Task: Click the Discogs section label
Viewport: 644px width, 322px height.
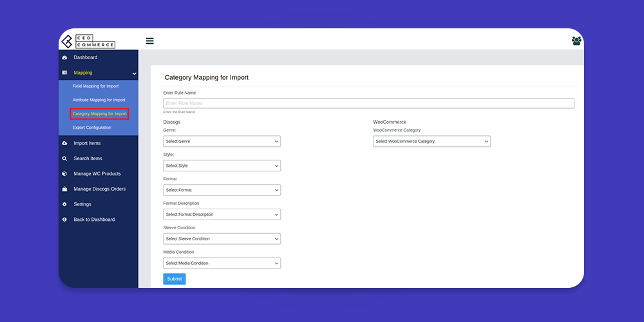Action: point(172,122)
